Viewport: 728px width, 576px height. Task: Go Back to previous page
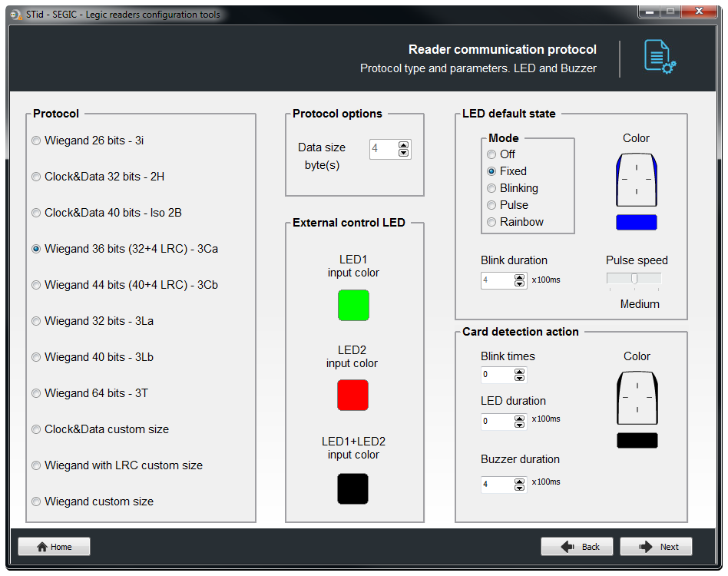(577, 547)
